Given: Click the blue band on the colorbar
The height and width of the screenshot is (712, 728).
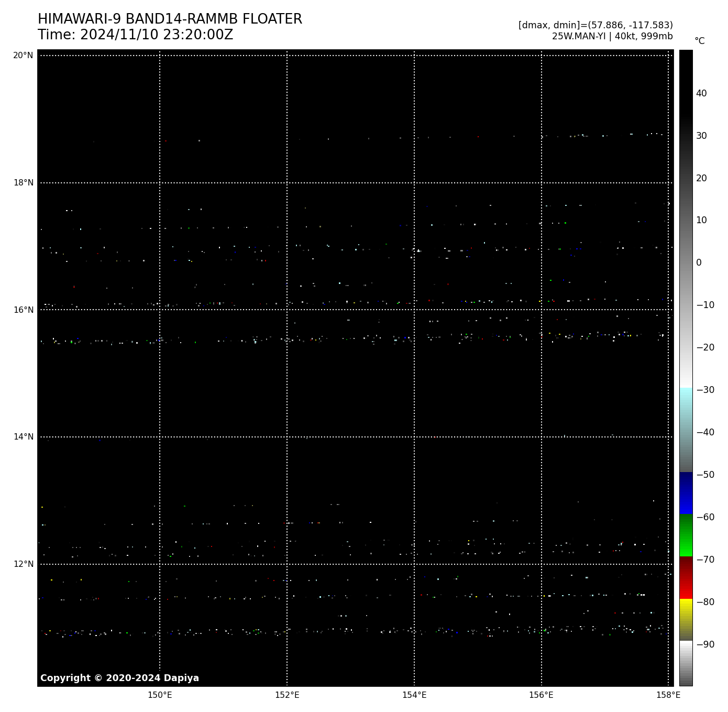Looking at the screenshot, I should 686,494.
